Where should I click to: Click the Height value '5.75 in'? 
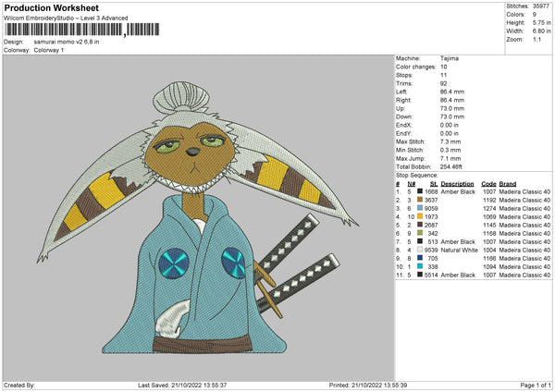(x=542, y=22)
